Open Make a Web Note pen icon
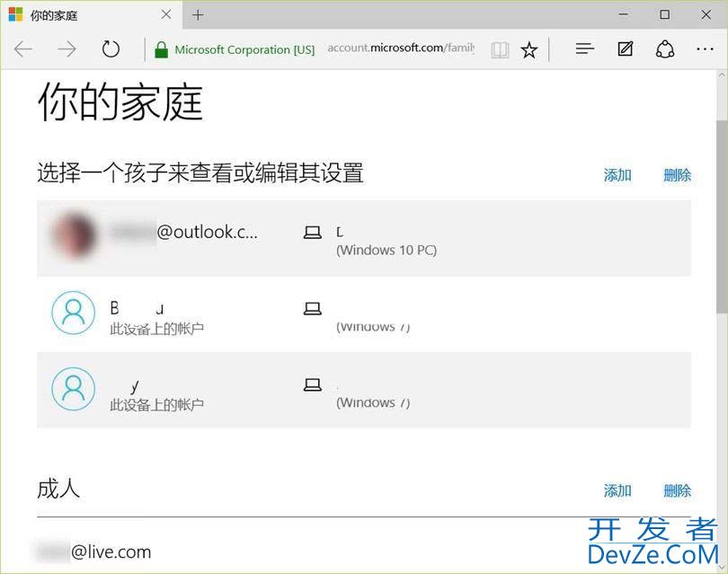This screenshot has height=574, width=728. point(625,49)
